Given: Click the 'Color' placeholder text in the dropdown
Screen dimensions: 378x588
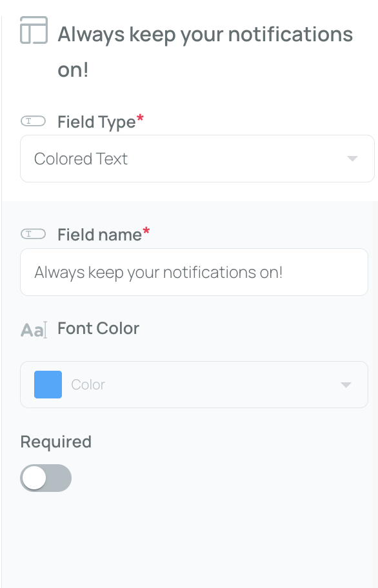Looking at the screenshot, I should 88,385.
